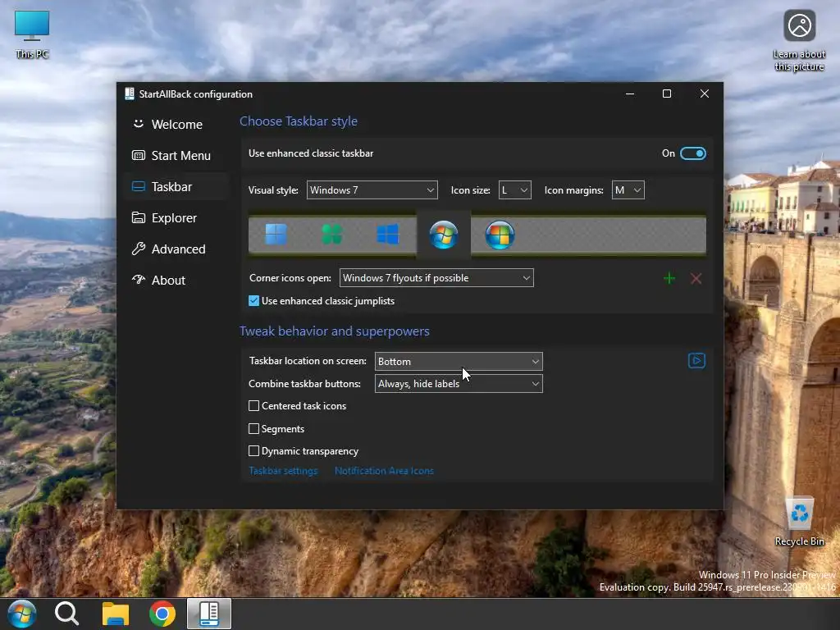Enable Centered task icons
The height and width of the screenshot is (630, 840).
[254, 405]
